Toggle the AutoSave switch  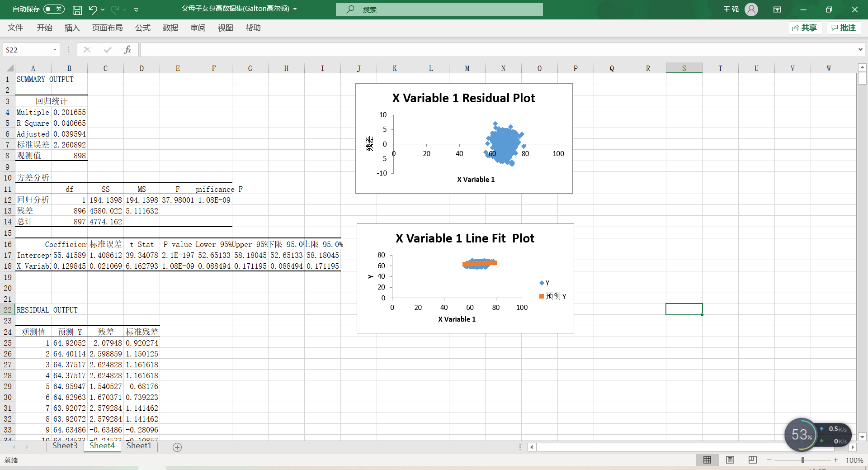pos(54,9)
